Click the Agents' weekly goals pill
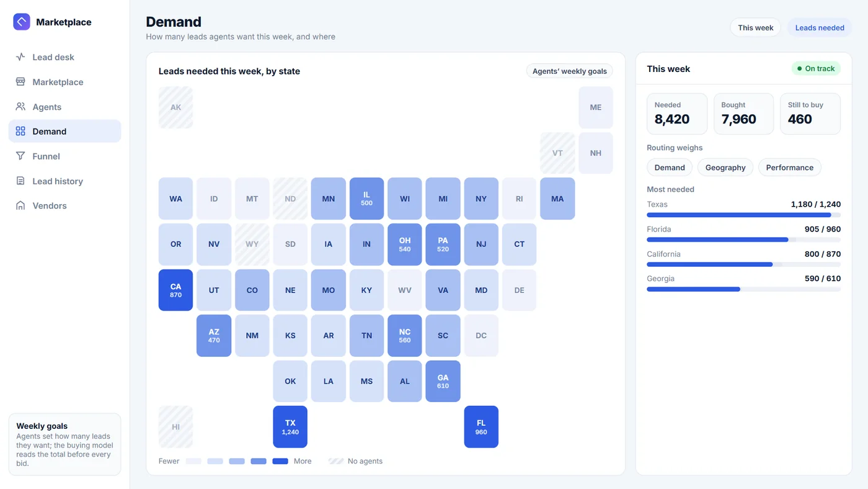This screenshot has width=868, height=489. pos(569,71)
